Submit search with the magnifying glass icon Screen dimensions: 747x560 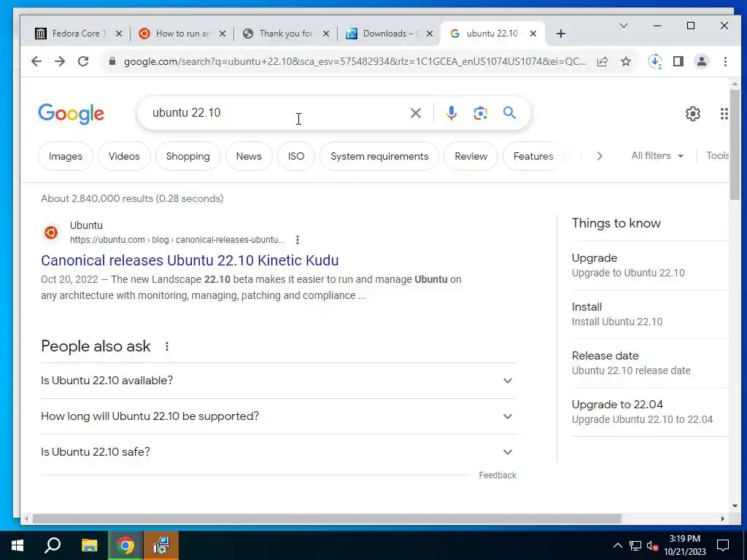(x=510, y=113)
